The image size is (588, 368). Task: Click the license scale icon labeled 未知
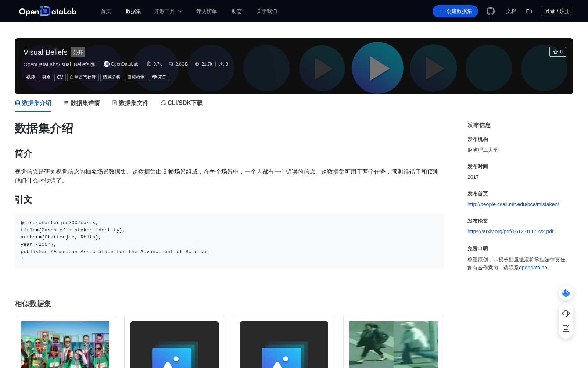tap(154, 77)
